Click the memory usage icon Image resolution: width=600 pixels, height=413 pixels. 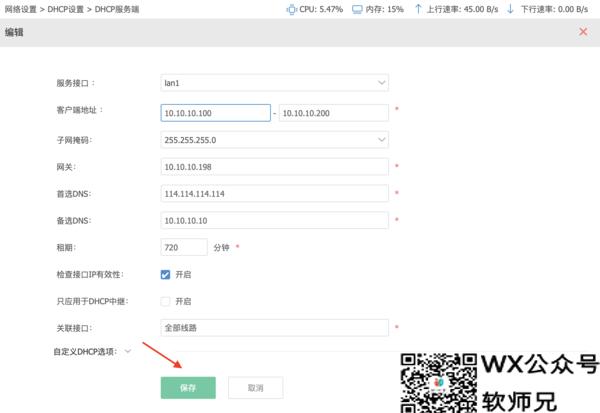[357, 8]
